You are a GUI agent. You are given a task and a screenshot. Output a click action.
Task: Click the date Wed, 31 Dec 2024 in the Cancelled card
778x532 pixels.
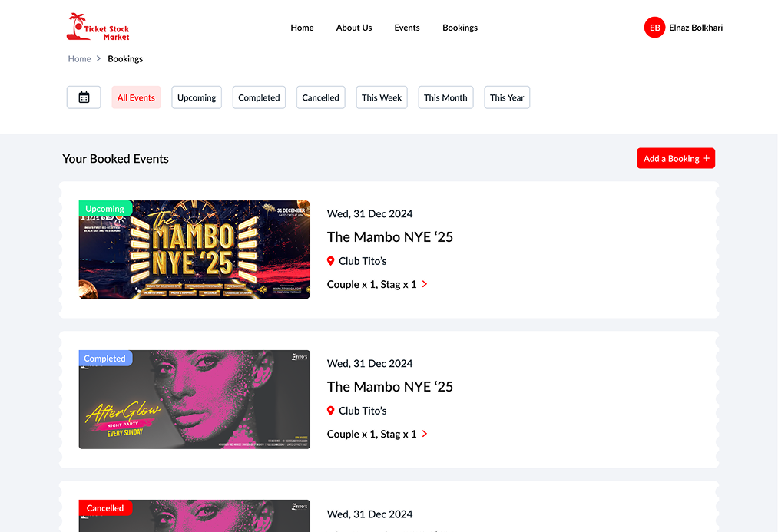(x=369, y=514)
